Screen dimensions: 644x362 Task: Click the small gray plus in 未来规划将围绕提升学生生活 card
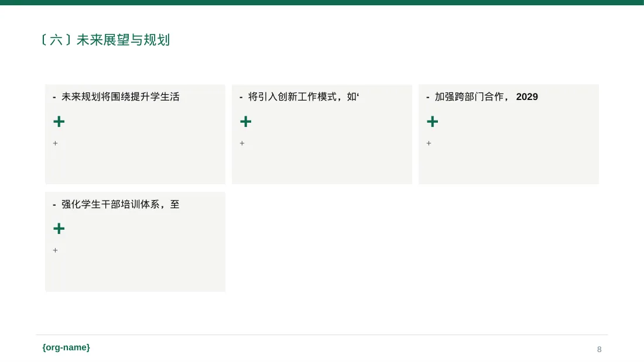56,143
